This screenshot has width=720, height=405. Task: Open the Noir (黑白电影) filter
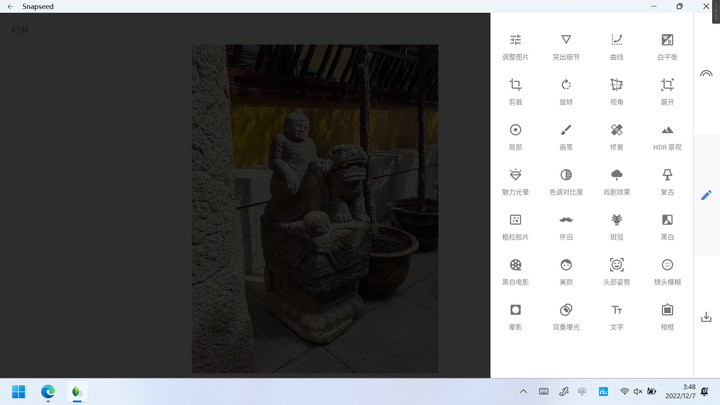click(x=515, y=271)
